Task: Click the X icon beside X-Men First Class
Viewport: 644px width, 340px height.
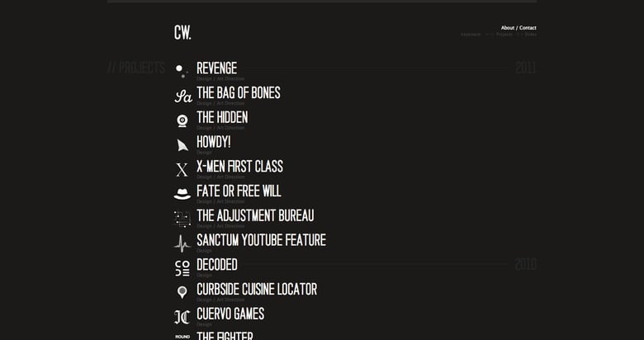Action: [182, 170]
